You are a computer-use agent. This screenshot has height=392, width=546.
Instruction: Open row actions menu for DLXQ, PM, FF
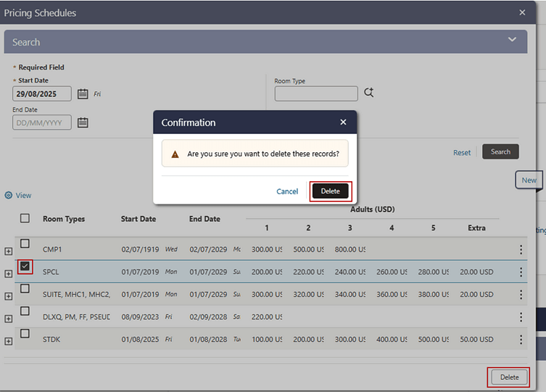pos(521,317)
